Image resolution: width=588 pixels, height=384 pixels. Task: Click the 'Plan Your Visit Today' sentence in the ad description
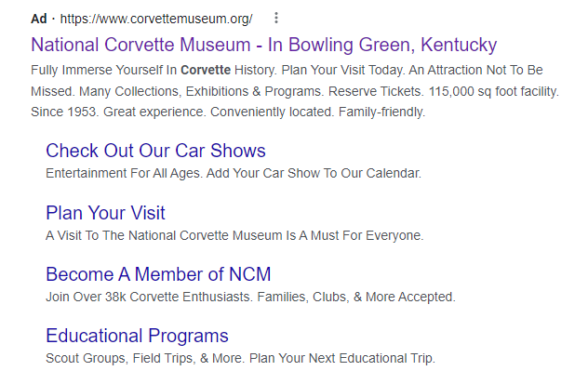click(342, 70)
